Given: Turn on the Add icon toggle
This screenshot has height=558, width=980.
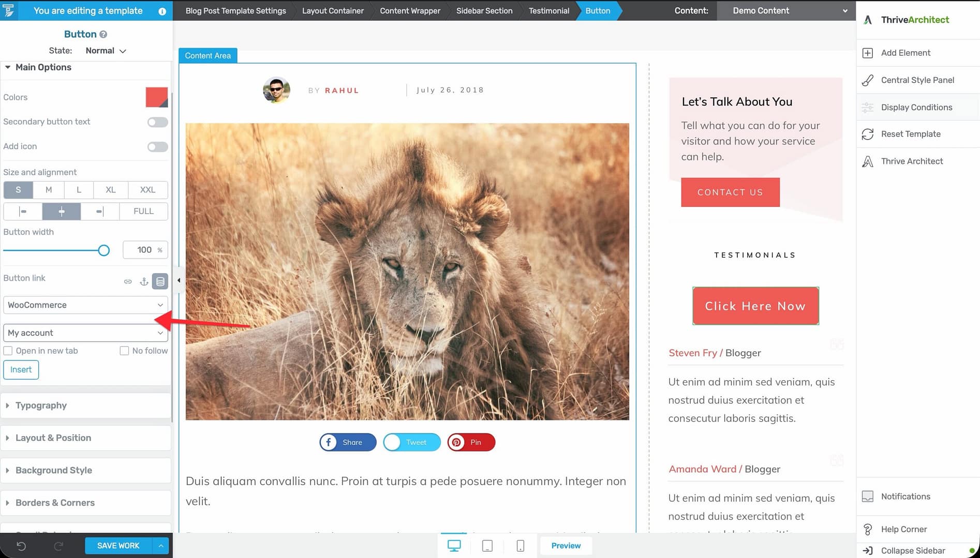Looking at the screenshot, I should click(x=157, y=147).
